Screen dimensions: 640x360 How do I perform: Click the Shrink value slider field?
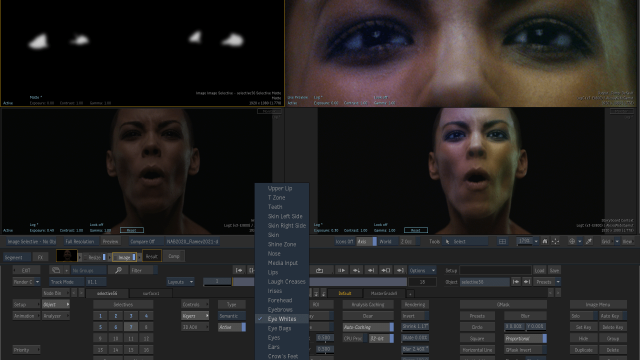(415, 327)
